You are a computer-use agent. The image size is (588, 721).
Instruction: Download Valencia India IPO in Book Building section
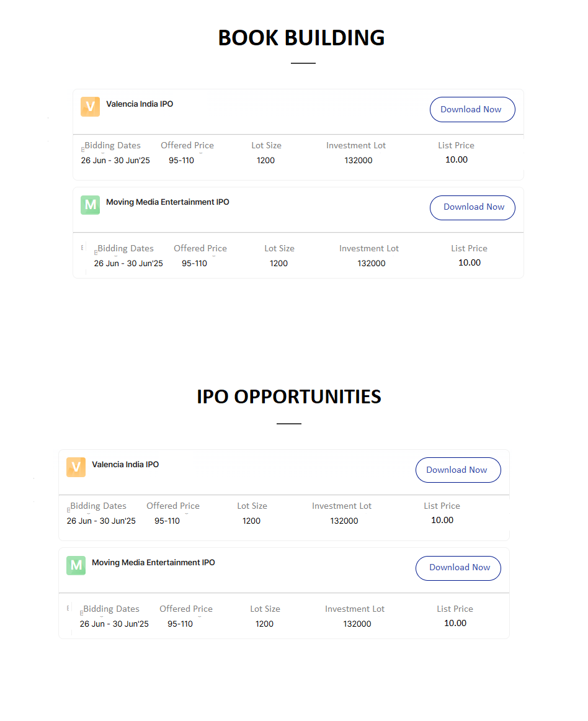472,109
